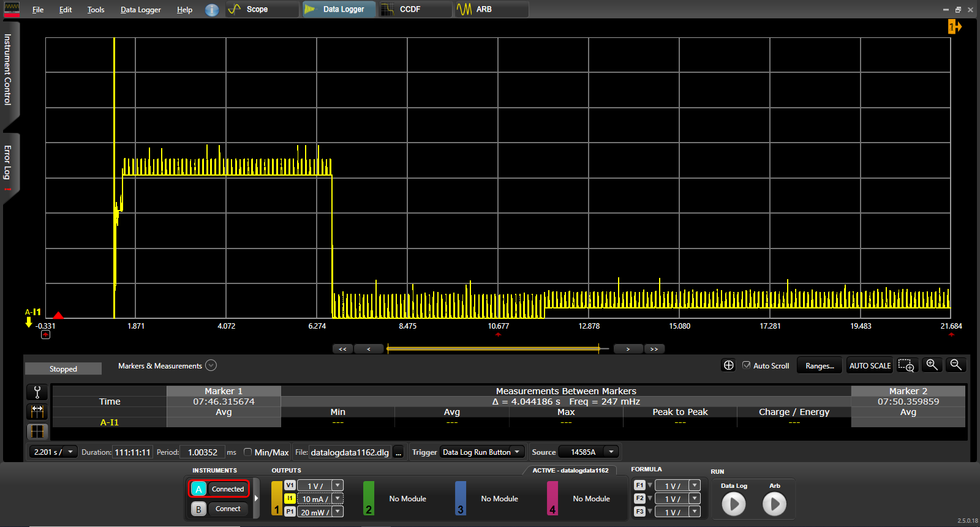The image size is (980, 527).
Task: Start the Data Log run button
Action: pos(734,504)
